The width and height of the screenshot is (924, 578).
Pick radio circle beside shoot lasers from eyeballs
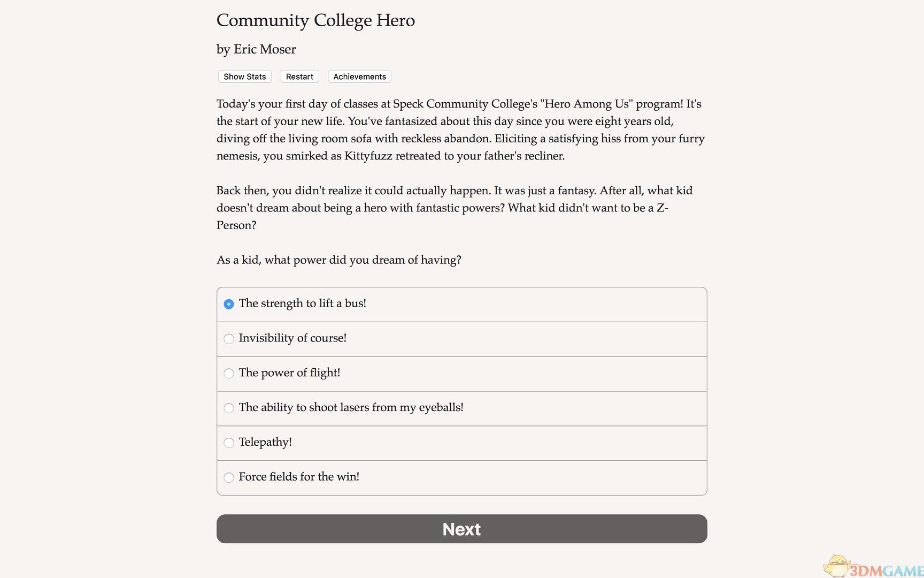[229, 408]
